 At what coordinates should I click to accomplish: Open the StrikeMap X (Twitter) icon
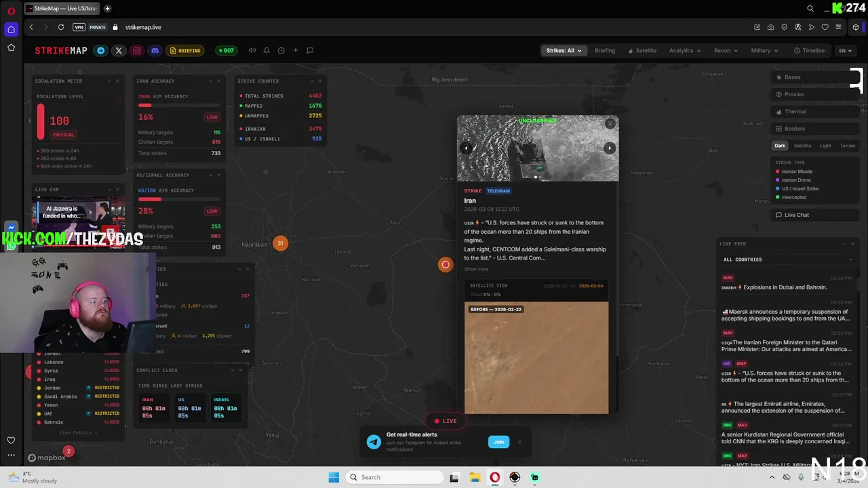119,50
